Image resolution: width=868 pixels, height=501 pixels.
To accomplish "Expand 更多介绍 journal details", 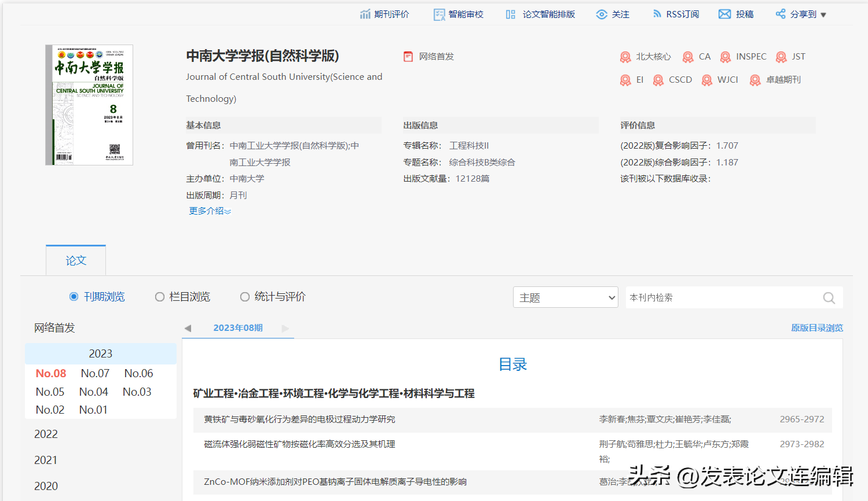I will pos(210,211).
